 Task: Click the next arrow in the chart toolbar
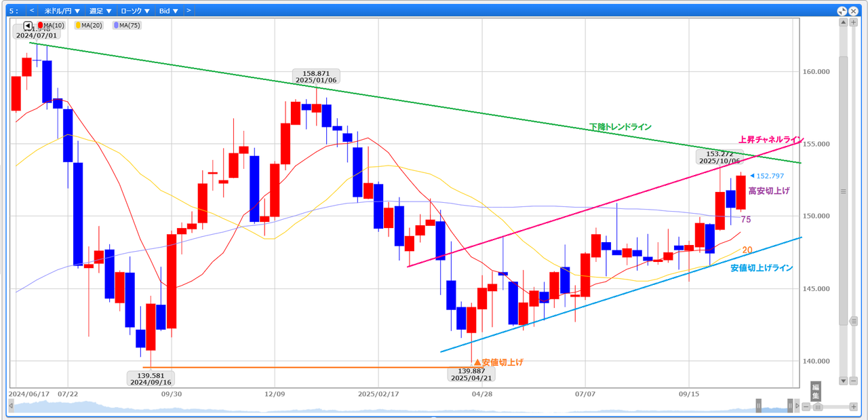click(189, 11)
